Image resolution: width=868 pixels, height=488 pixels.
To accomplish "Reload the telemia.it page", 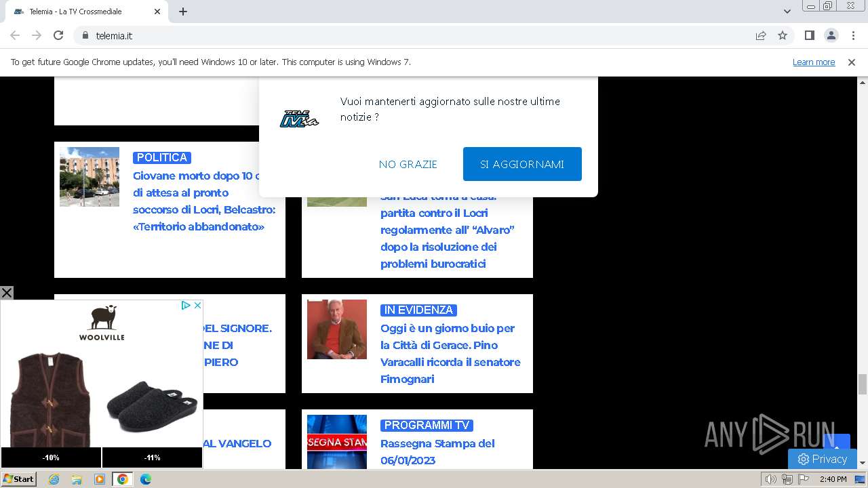I will coord(58,35).
